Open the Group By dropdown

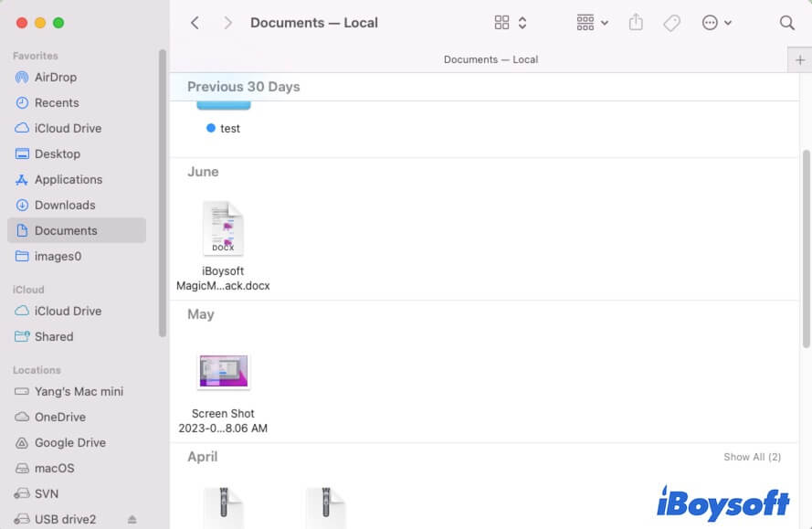592,23
